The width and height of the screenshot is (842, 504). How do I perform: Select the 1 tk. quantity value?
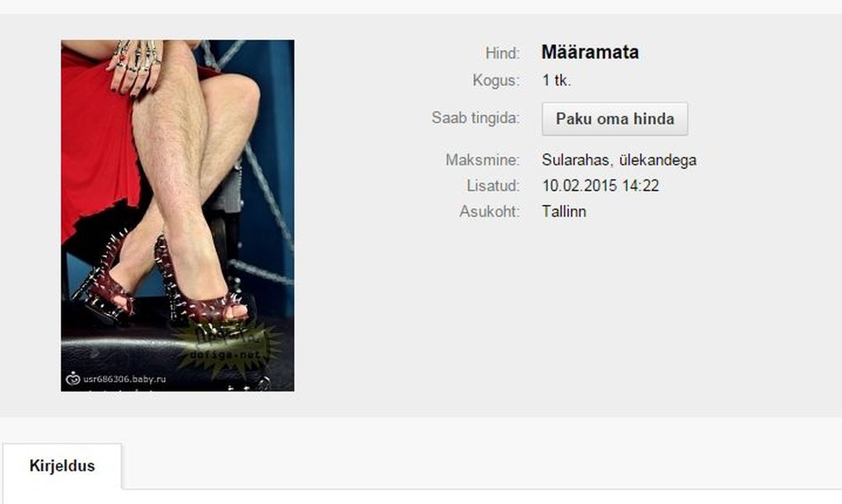pyautogui.click(x=557, y=81)
